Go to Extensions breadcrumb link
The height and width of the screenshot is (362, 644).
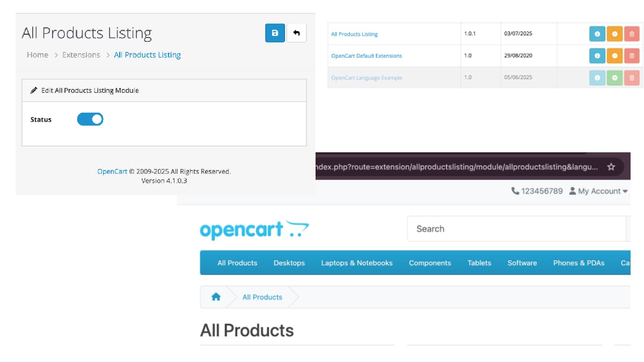click(81, 55)
